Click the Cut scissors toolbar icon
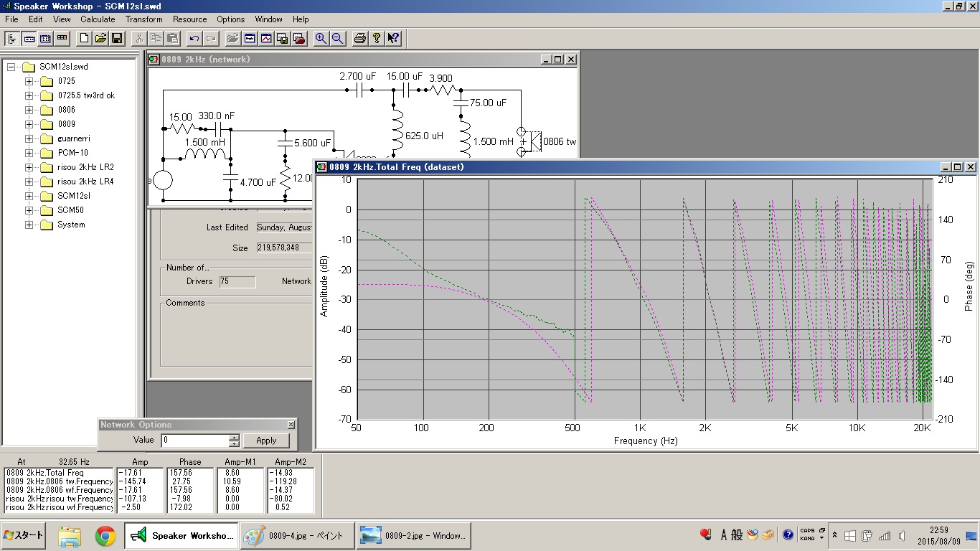The width and height of the screenshot is (980, 551). [x=139, y=38]
